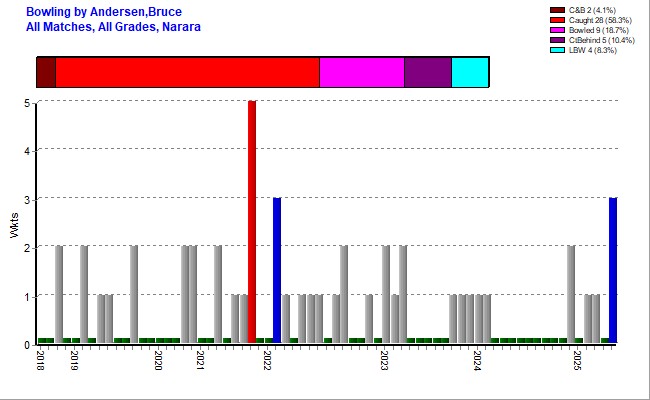The height and width of the screenshot is (400, 650).
Task: Click the subtitle 'All Matches, All Grades, Narara'
Action: (x=113, y=27)
